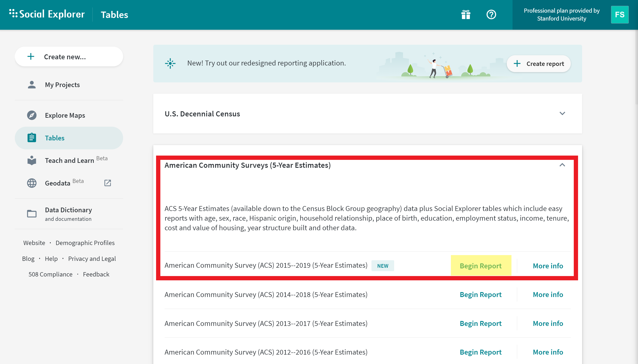Click Create report button in banner

(538, 64)
